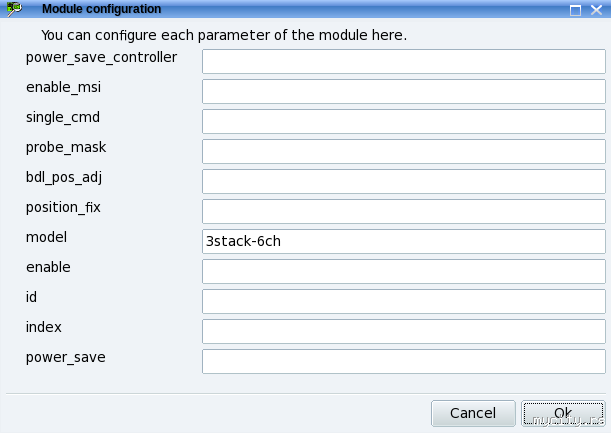The width and height of the screenshot is (611, 433).
Task: Select the single_cmd input field
Action: coord(403,122)
